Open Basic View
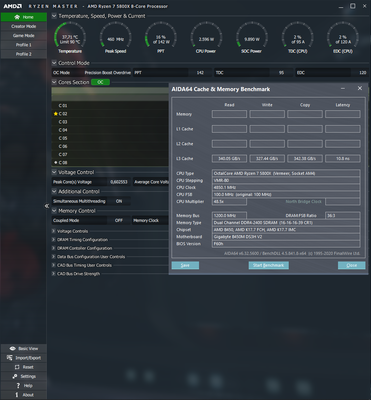 pyautogui.click(x=24, y=348)
